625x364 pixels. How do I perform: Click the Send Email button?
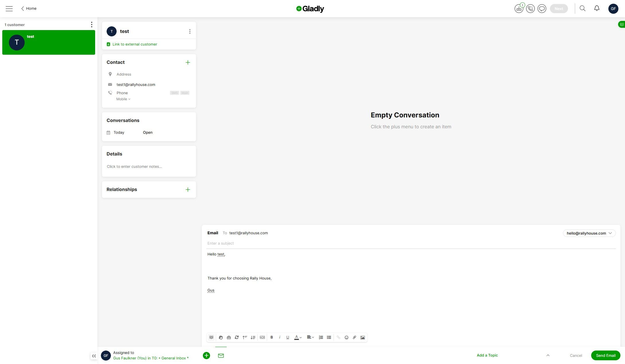[x=606, y=355]
